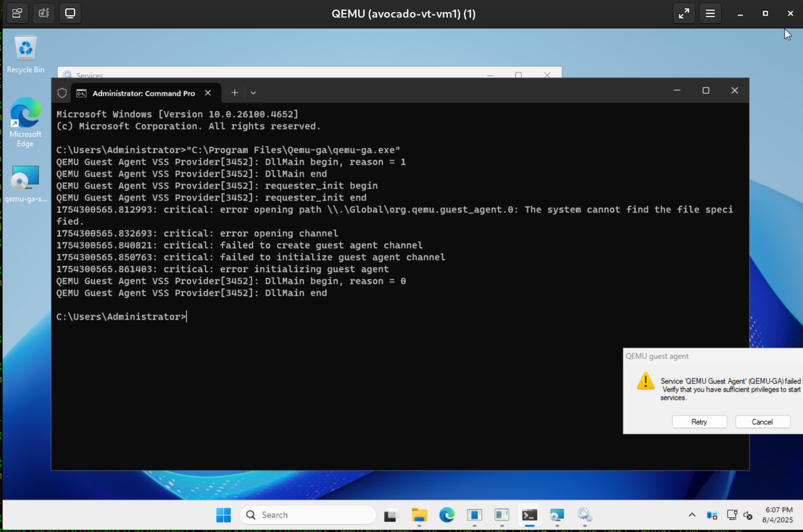Click the "error opening path" critical line

395,215
